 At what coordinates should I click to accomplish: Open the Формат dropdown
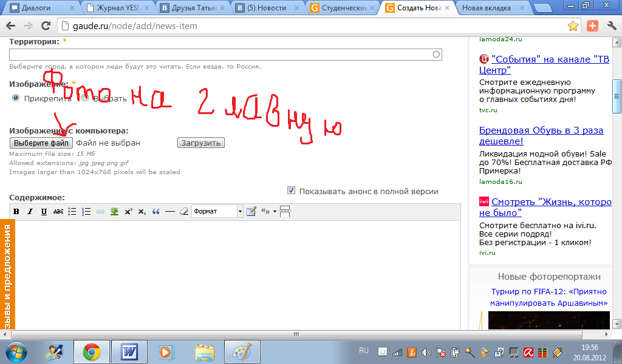217,212
